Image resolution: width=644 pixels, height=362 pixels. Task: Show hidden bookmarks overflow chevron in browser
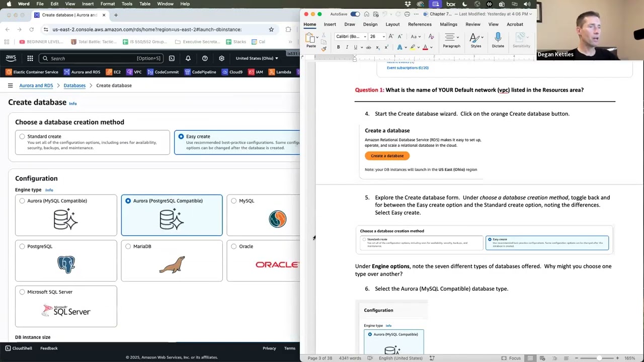click(290, 42)
